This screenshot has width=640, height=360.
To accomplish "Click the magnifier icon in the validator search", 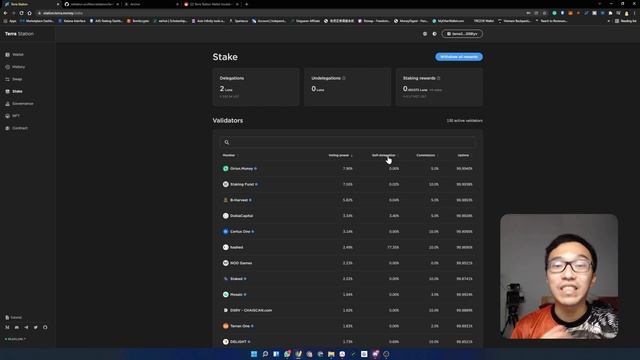I will point(227,142).
